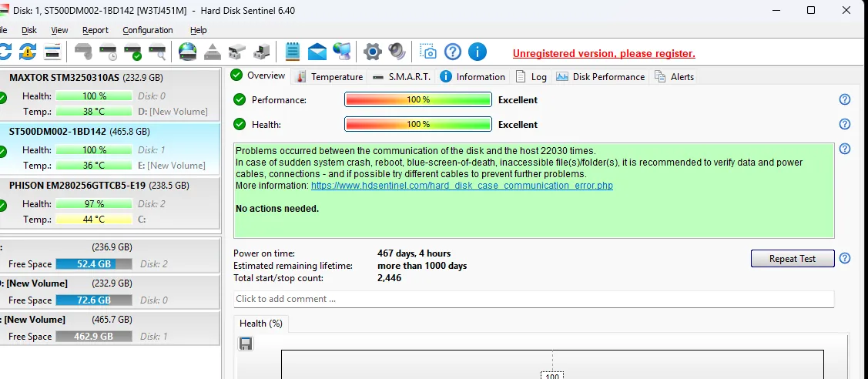The image size is (868, 379).
Task: Open the blue notepad report icon
Action: pos(293,52)
